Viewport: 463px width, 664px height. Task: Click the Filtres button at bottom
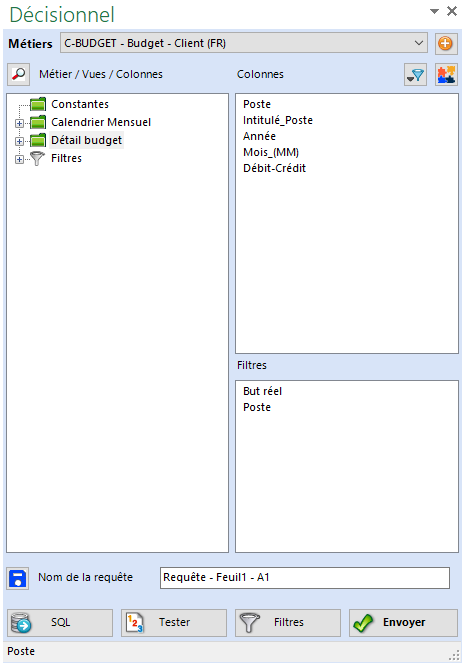pyautogui.click(x=288, y=622)
